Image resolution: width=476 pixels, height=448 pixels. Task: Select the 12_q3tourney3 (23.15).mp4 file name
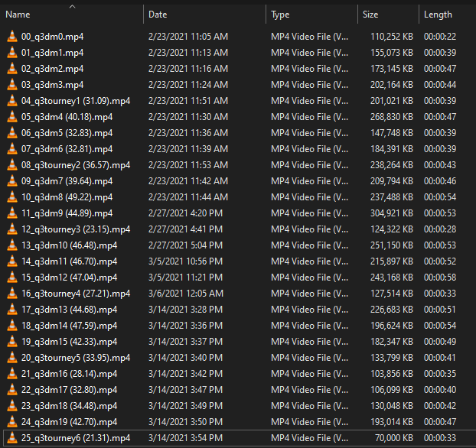click(76, 229)
